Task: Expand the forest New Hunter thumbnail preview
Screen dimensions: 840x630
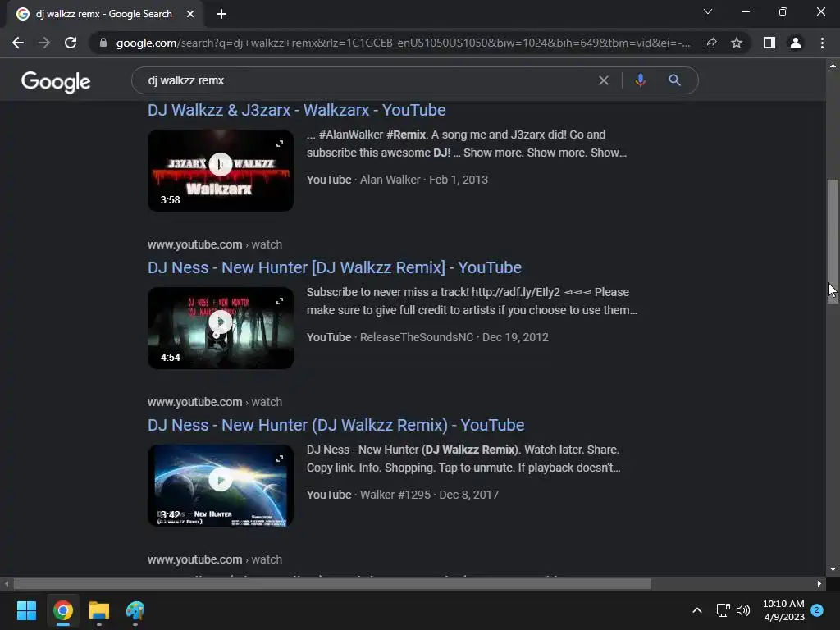Action: click(280, 301)
